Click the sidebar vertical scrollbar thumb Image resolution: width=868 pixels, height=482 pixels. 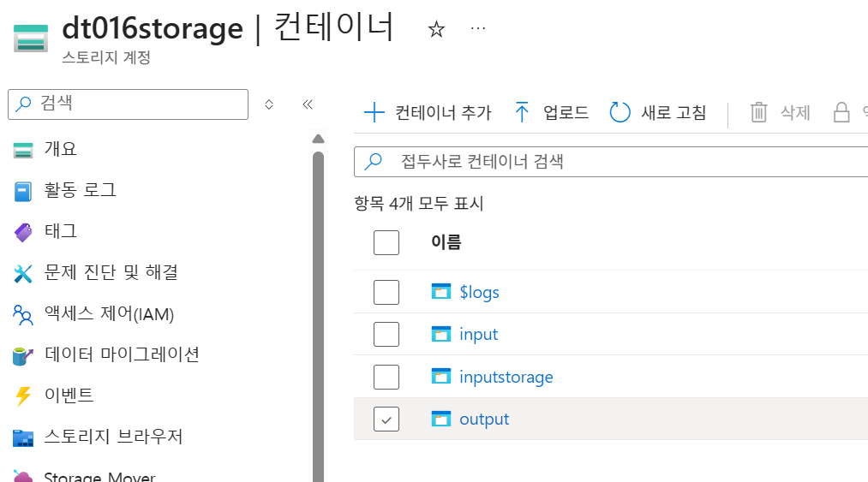tap(318, 315)
